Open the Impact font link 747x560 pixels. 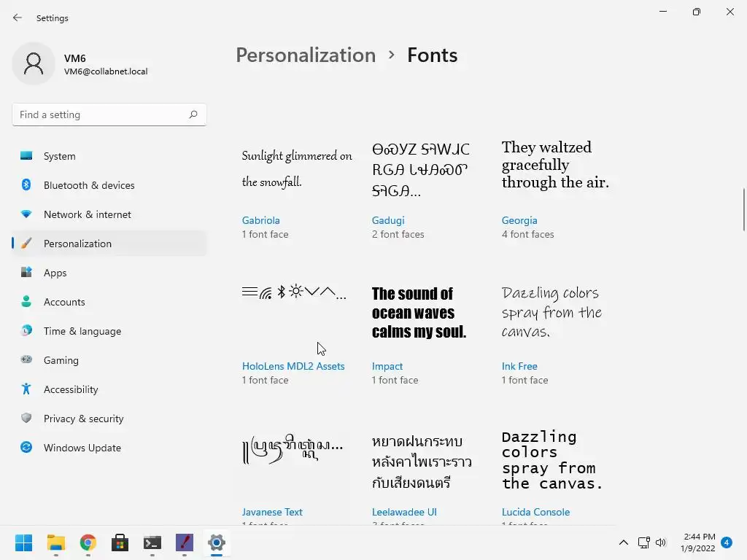pyautogui.click(x=387, y=366)
